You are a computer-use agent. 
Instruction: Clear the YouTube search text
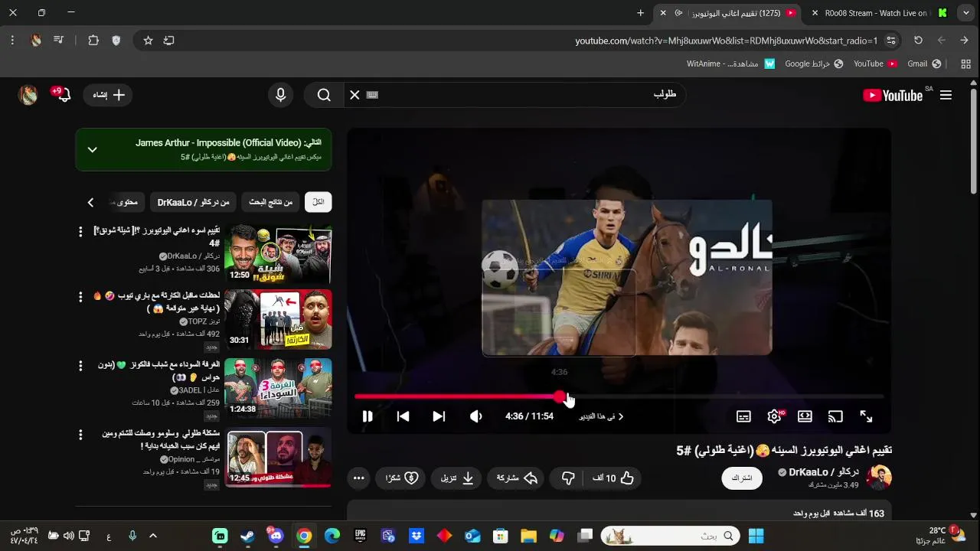point(354,95)
